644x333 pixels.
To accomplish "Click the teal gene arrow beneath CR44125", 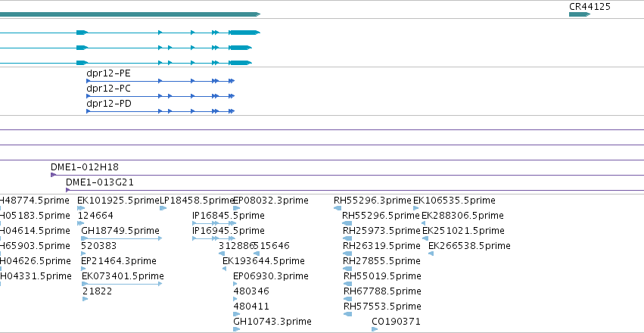I will pos(580,14).
